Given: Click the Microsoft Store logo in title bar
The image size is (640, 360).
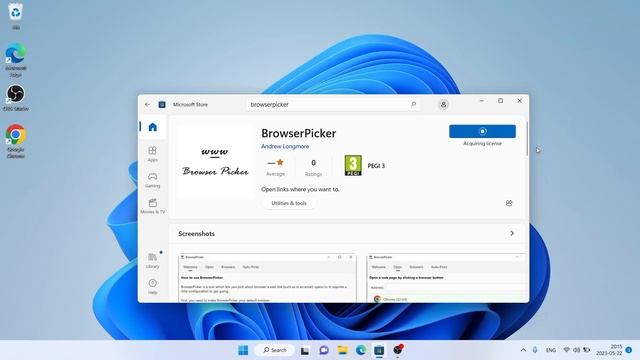Looking at the screenshot, I should tap(162, 104).
